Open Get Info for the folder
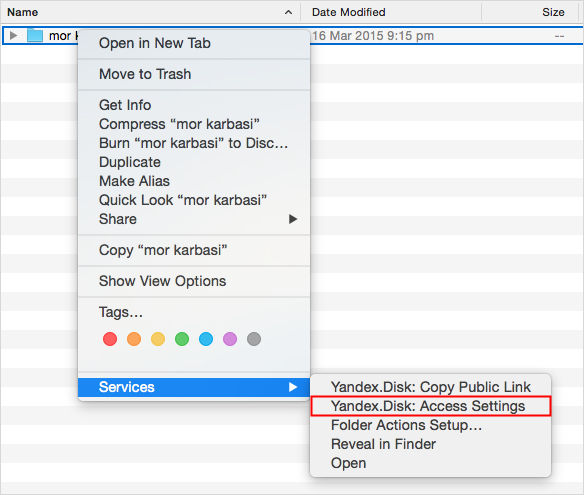 [194, 105]
